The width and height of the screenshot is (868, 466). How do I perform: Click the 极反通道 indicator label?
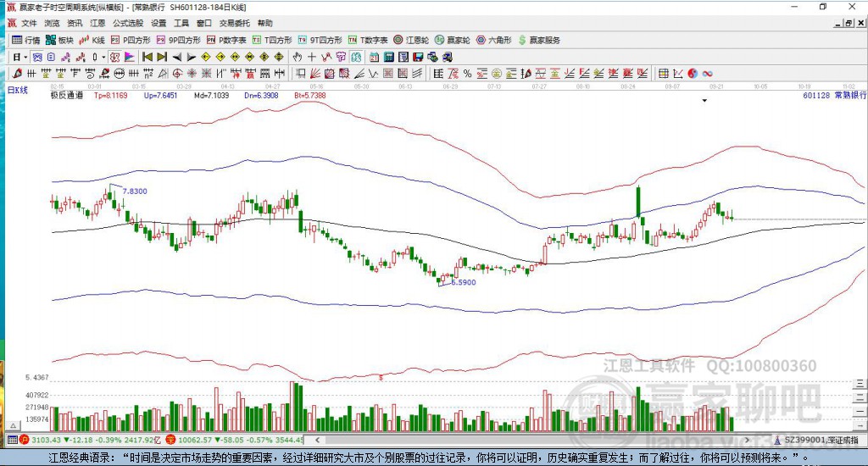[67, 95]
